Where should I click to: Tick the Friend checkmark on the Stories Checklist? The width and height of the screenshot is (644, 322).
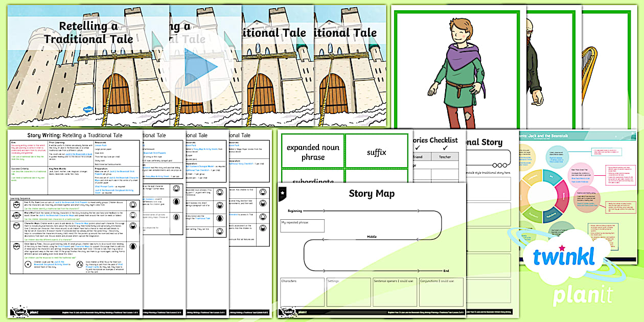coord(419,146)
